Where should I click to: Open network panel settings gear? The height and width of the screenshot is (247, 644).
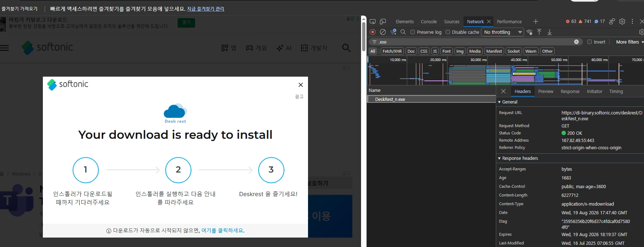pyautogui.click(x=641, y=32)
